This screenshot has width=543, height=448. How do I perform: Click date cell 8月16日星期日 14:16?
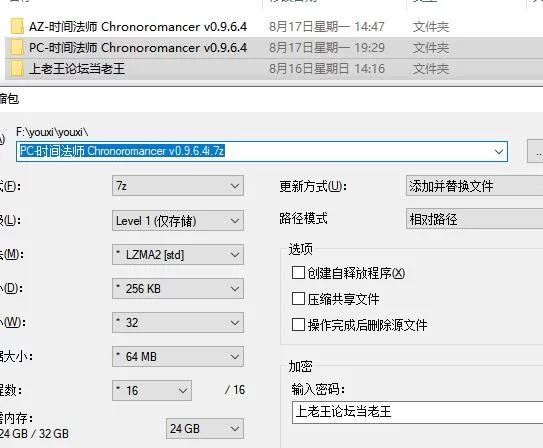[x=327, y=69]
